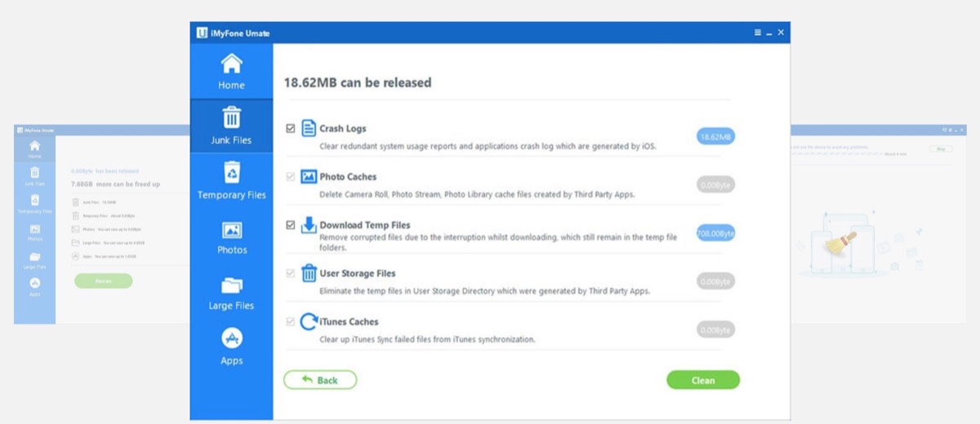Click the User Storage Files trash icon
The image size is (980, 424).
309,273
